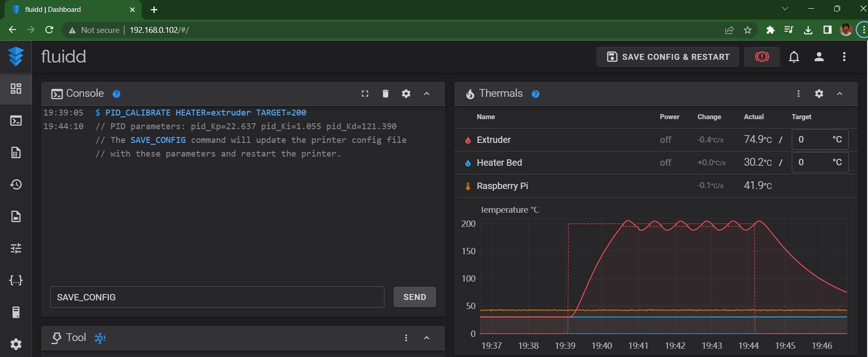Open a new browser tab
The image size is (868, 357).
click(154, 10)
